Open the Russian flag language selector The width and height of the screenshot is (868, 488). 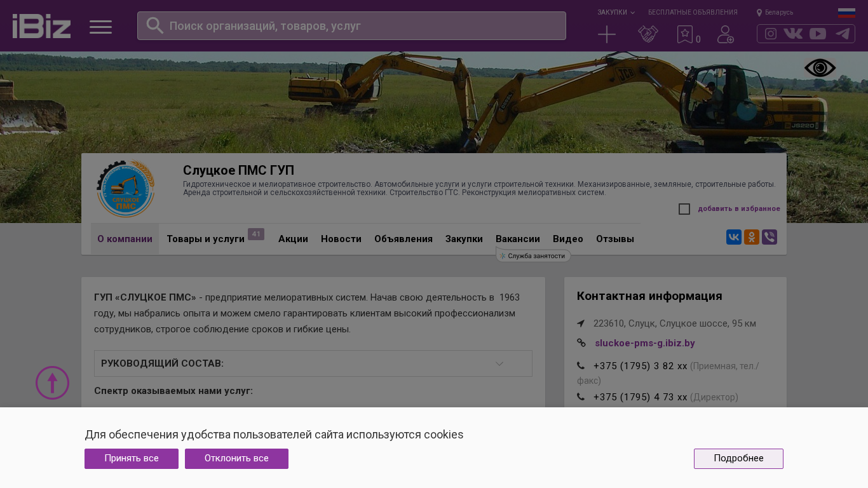[x=846, y=13]
